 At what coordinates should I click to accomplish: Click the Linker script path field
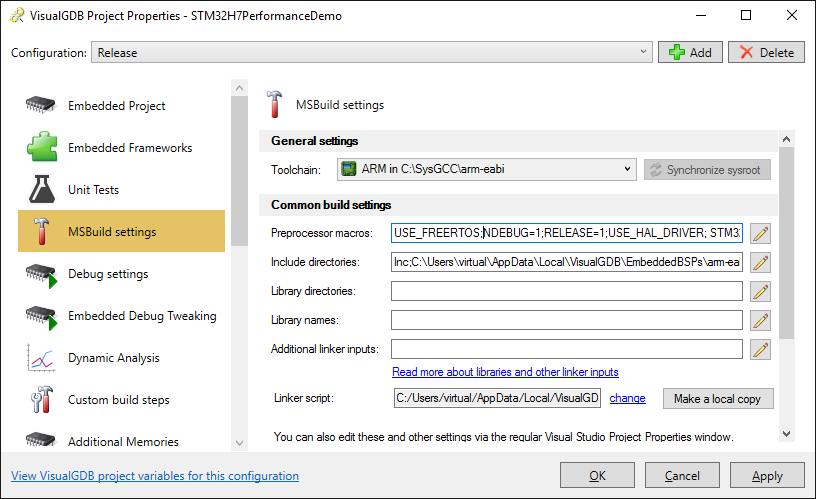coord(497,398)
